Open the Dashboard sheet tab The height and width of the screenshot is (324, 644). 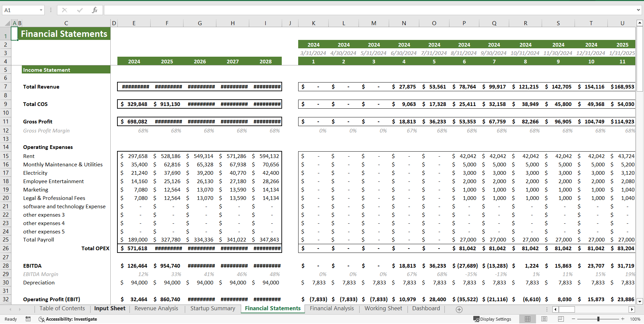tap(426, 309)
